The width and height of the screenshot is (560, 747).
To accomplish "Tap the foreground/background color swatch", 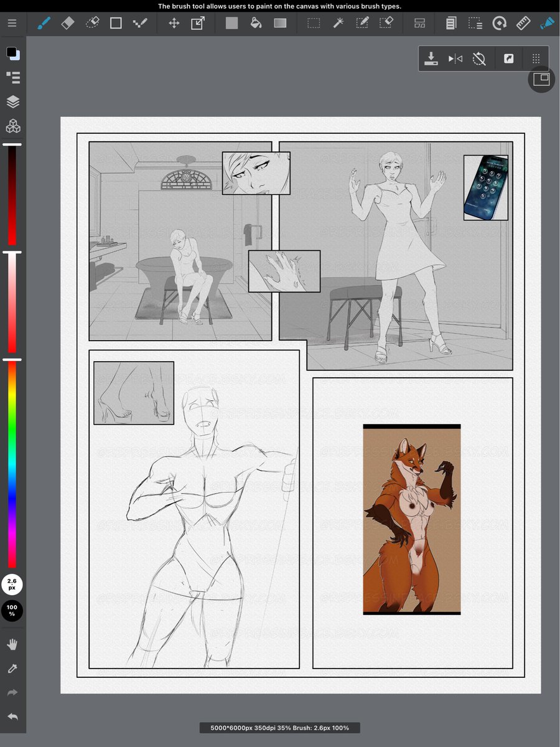I will coord(13,54).
